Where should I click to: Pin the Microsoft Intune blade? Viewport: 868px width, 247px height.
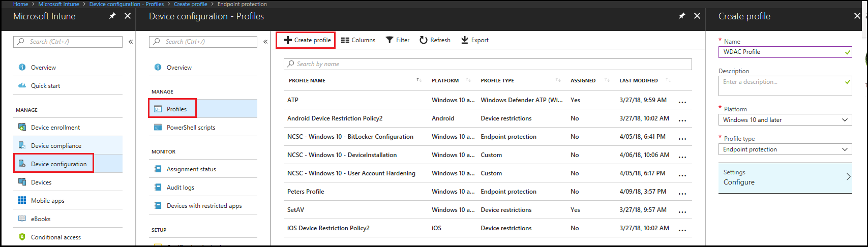(x=112, y=16)
